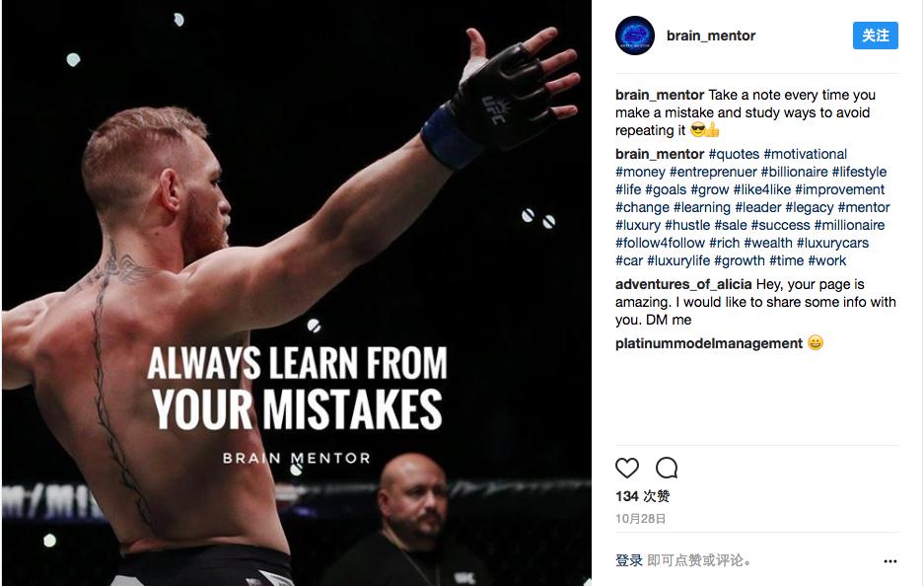Open the #follow4follow hashtag
Viewport: 924px width, 586px height.
click(660, 243)
